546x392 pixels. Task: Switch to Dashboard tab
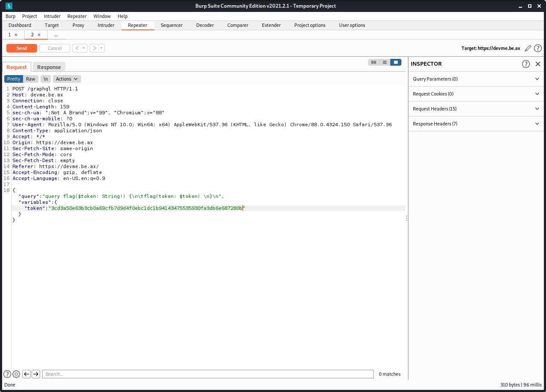point(20,25)
